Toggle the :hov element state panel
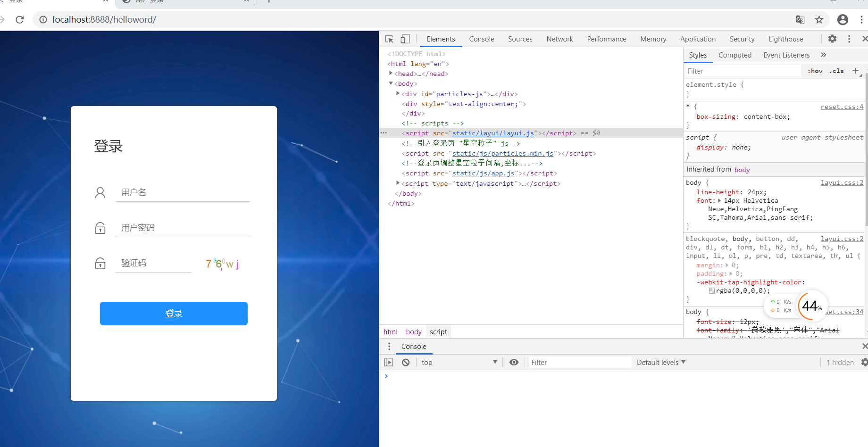Viewport: 868px width, 447px height. tap(815, 71)
